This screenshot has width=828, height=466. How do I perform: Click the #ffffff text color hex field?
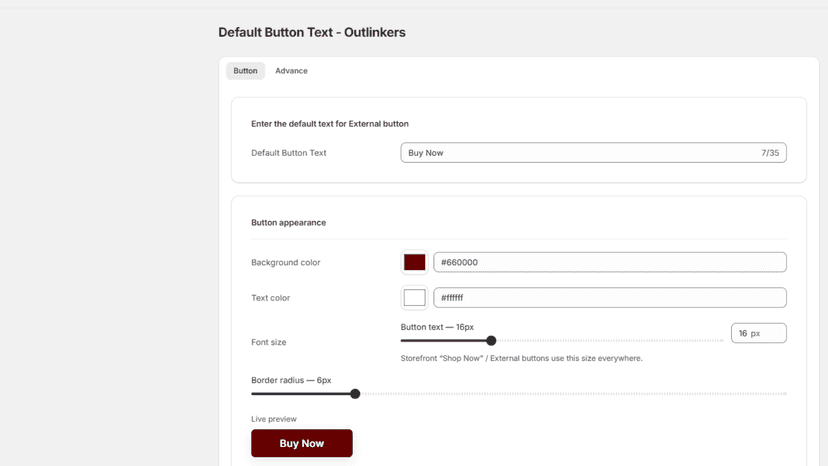coord(610,297)
